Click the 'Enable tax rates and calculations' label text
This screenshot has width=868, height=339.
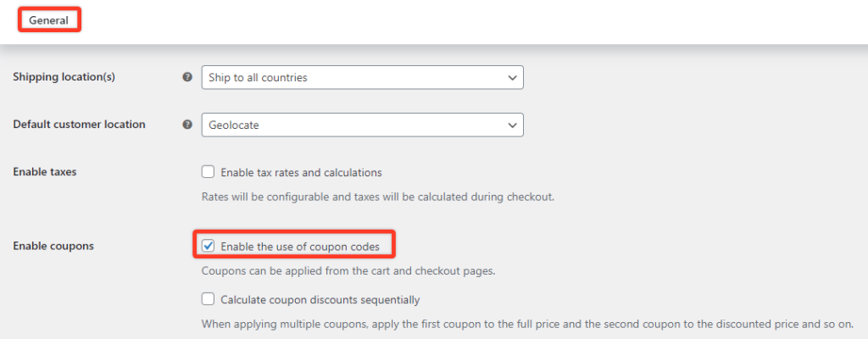(x=301, y=172)
